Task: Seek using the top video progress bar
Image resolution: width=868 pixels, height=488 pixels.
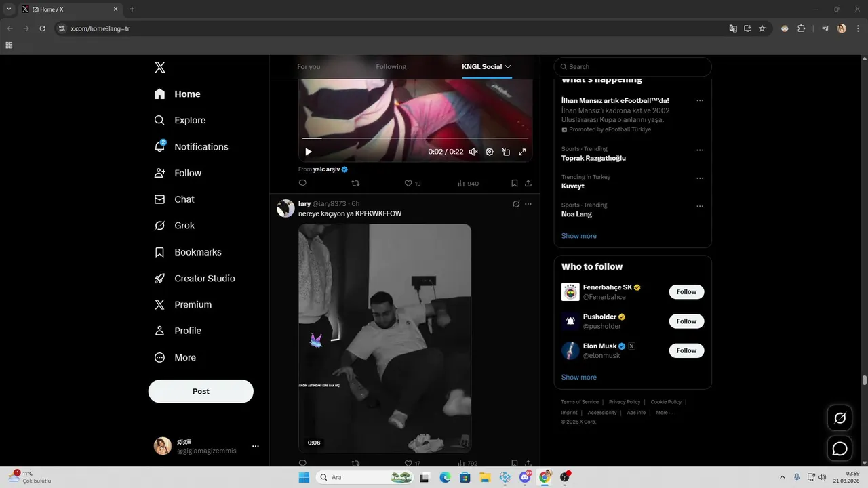Action: (415, 138)
